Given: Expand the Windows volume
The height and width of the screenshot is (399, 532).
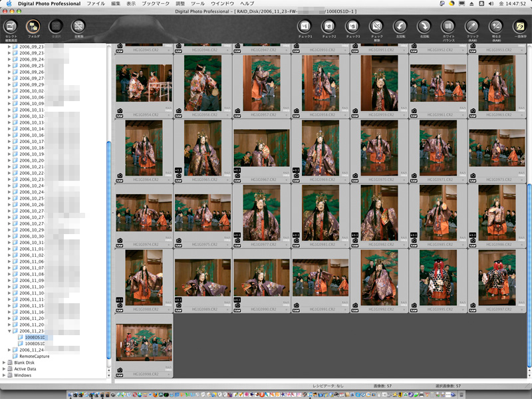Looking at the screenshot, I should (4, 375).
